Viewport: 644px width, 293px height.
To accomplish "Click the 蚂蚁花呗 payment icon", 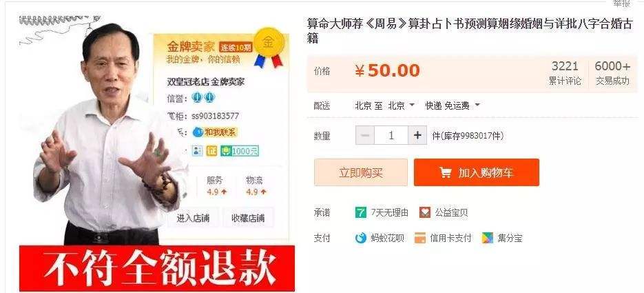I will point(361,238).
